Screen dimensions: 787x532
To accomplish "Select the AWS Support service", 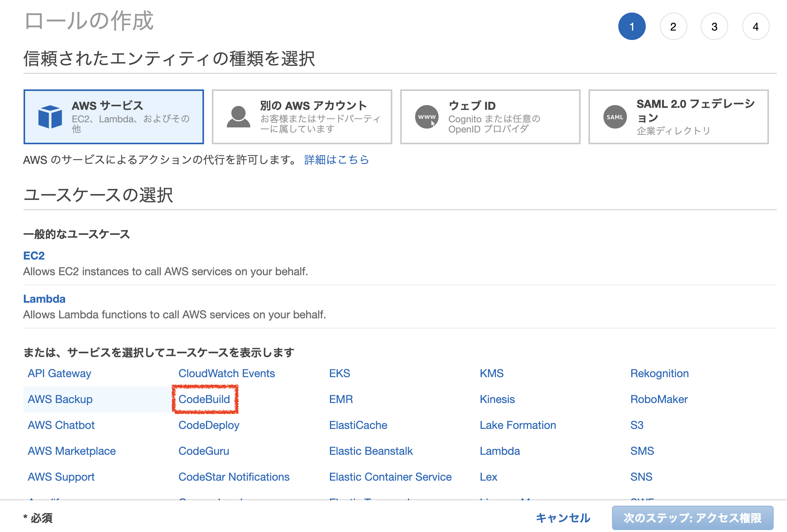I will (x=61, y=477).
